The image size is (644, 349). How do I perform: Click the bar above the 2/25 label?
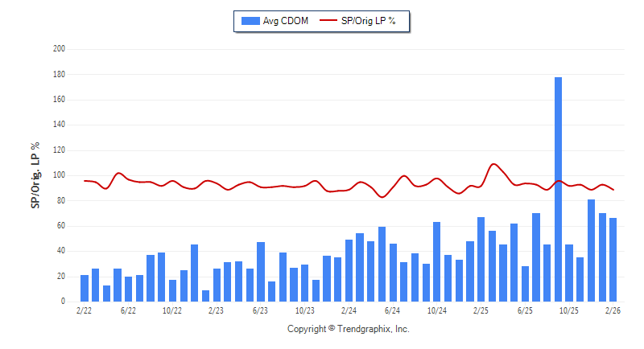(481, 259)
